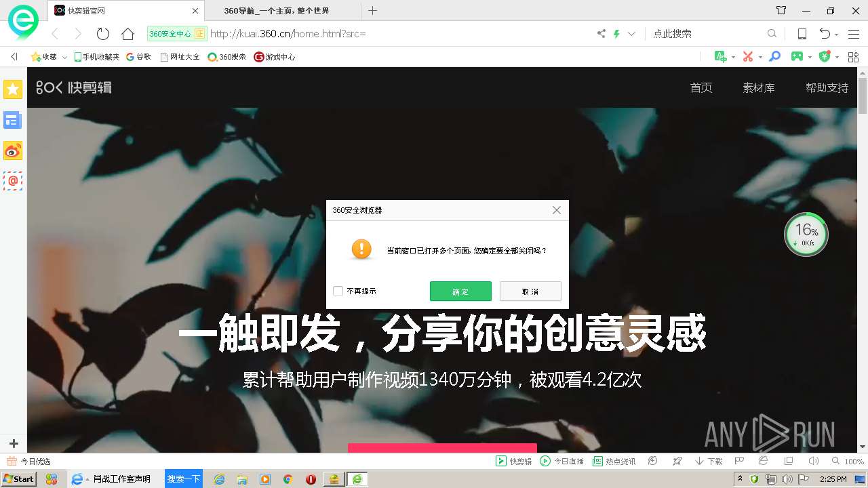Screen dimensions: 868x488
Task: Click the blue magnifier toolbar icon
Action: [774, 56]
